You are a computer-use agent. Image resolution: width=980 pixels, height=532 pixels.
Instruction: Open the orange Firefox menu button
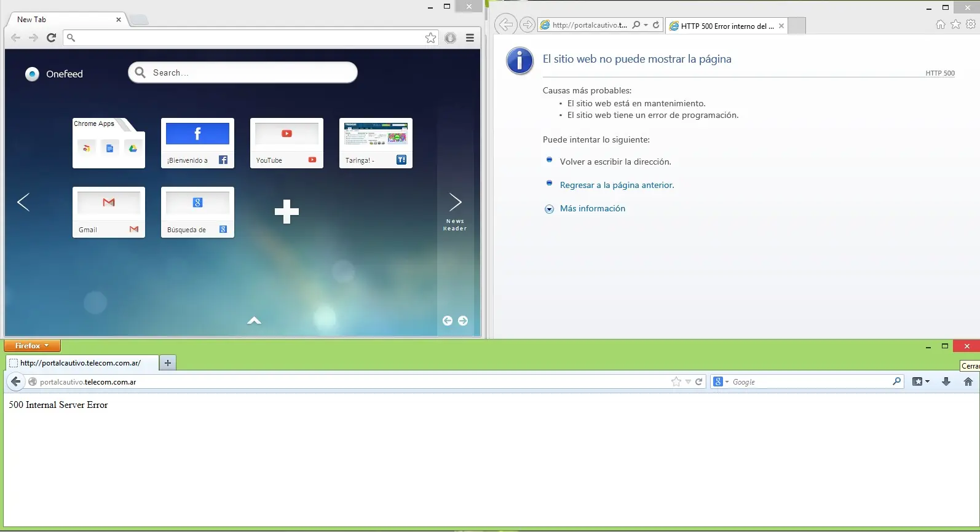coord(32,346)
